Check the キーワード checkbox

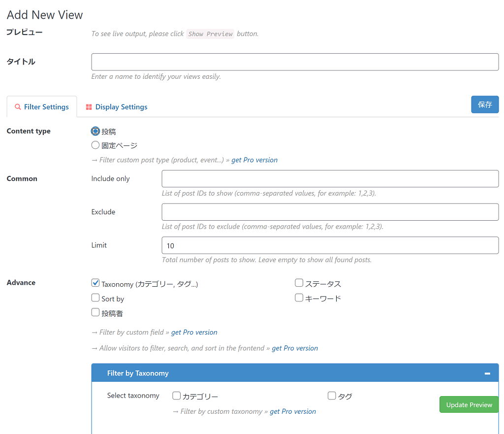299,298
